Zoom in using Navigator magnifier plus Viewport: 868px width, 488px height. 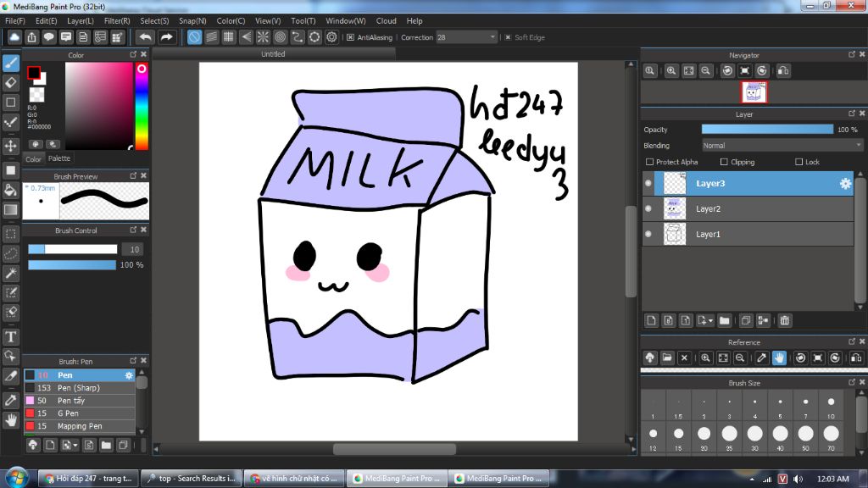point(671,71)
